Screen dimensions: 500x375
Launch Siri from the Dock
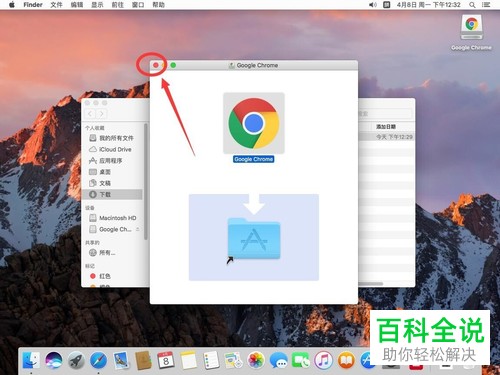coord(54,360)
